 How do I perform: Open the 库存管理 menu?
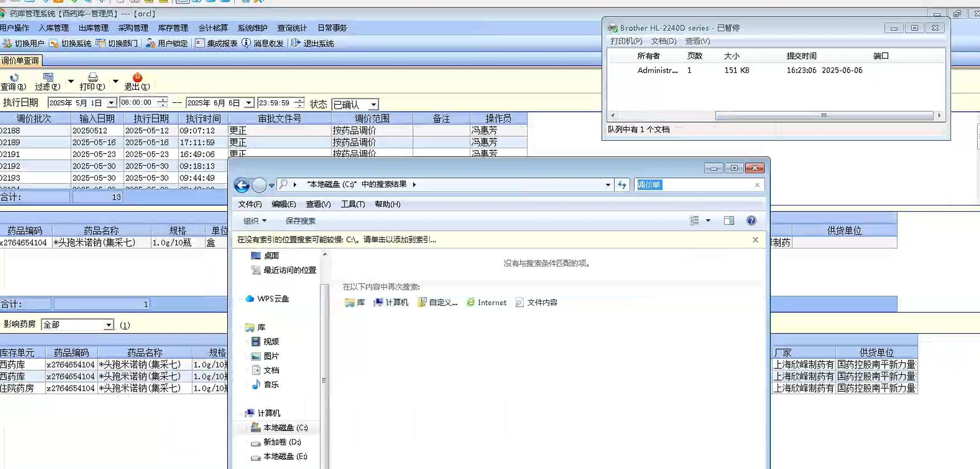173,28
